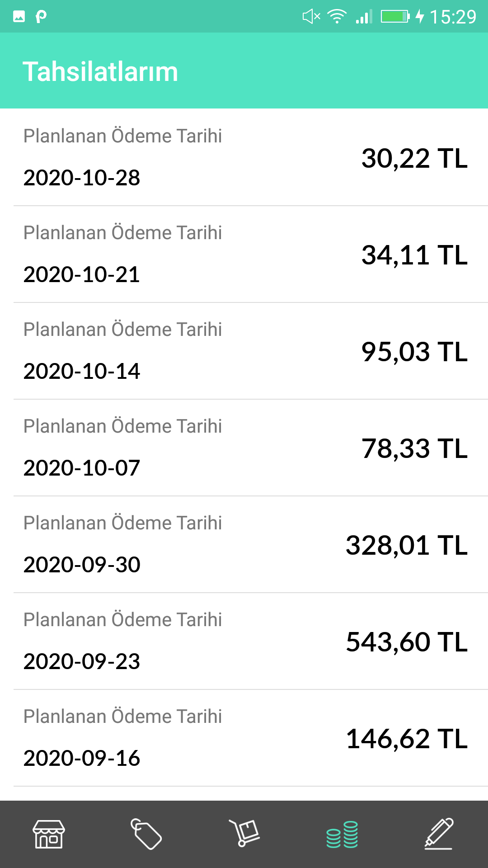Tap the 30,22 TL amount

[414, 158]
